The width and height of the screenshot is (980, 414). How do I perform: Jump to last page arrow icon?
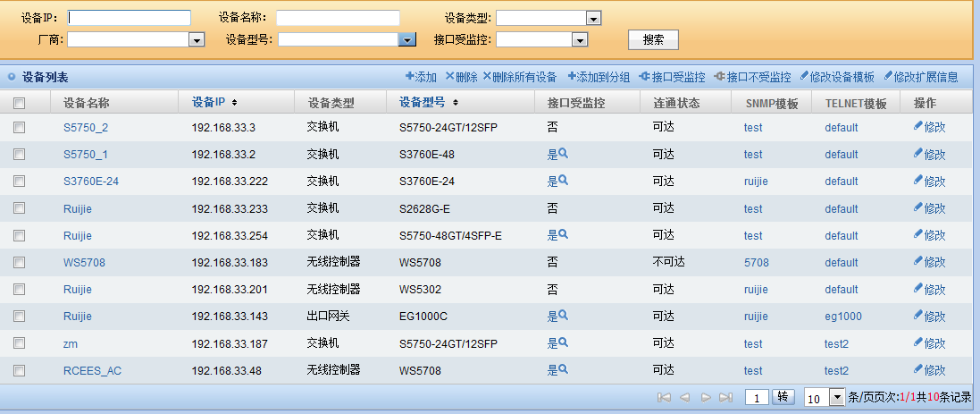click(x=725, y=397)
